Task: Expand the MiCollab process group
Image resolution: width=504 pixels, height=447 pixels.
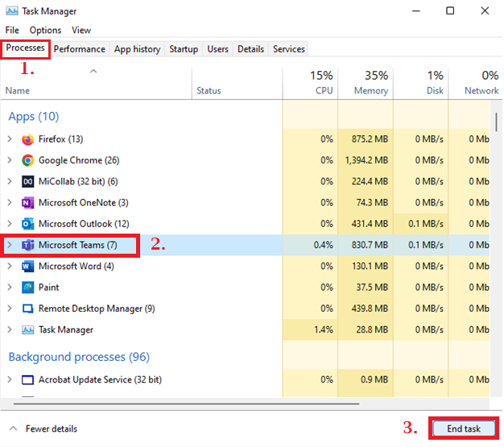Action: (x=10, y=181)
